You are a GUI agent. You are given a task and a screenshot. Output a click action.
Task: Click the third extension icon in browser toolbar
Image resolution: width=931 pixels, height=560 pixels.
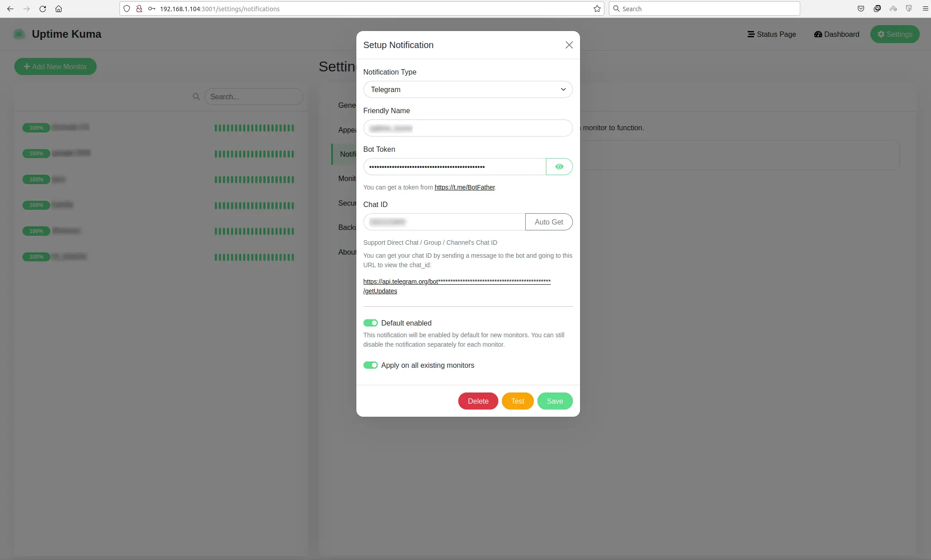point(893,9)
